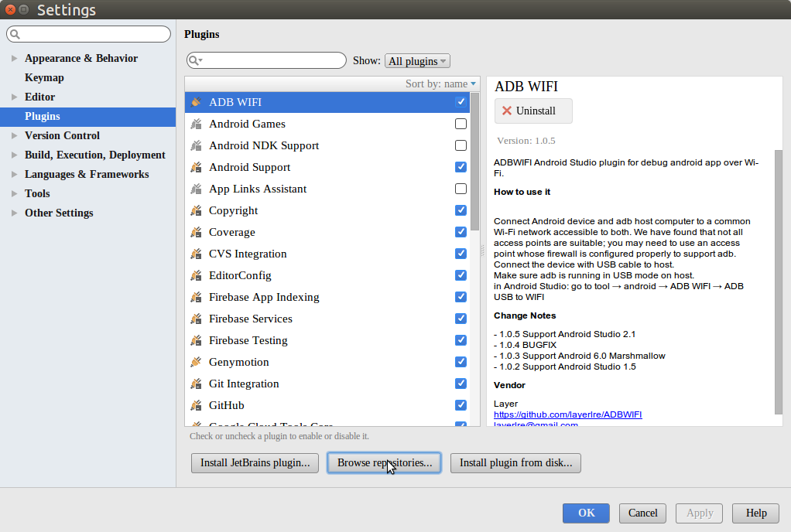
Task: Open the github.com/layerlre/ADBWIFI link
Action: [567, 414]
